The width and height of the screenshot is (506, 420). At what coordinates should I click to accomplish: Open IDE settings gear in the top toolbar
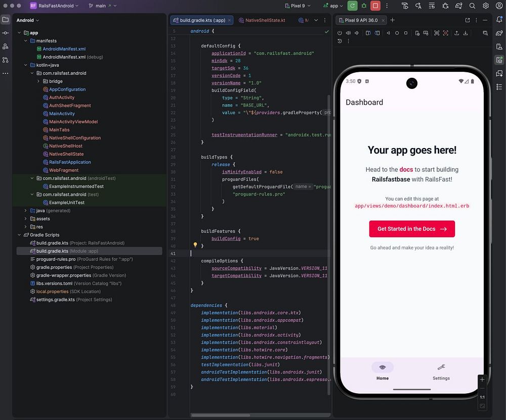(x=485, y=6)
